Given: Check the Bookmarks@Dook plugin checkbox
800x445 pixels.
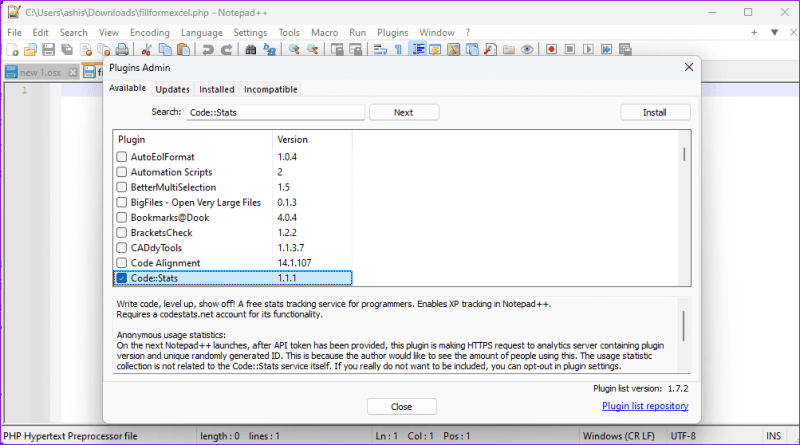Looking at the screenshot, I should click(x=121, y=217).
